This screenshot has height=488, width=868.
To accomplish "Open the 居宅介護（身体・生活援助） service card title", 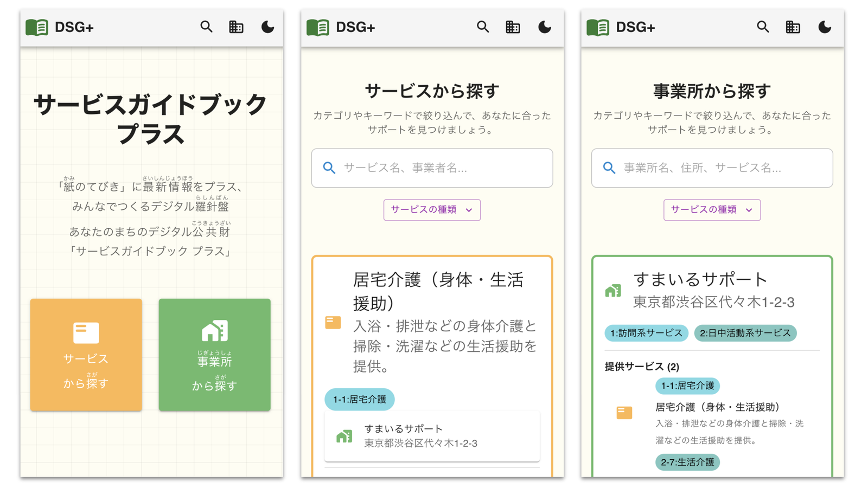I will pyautogui.click(x=438, y=291).
